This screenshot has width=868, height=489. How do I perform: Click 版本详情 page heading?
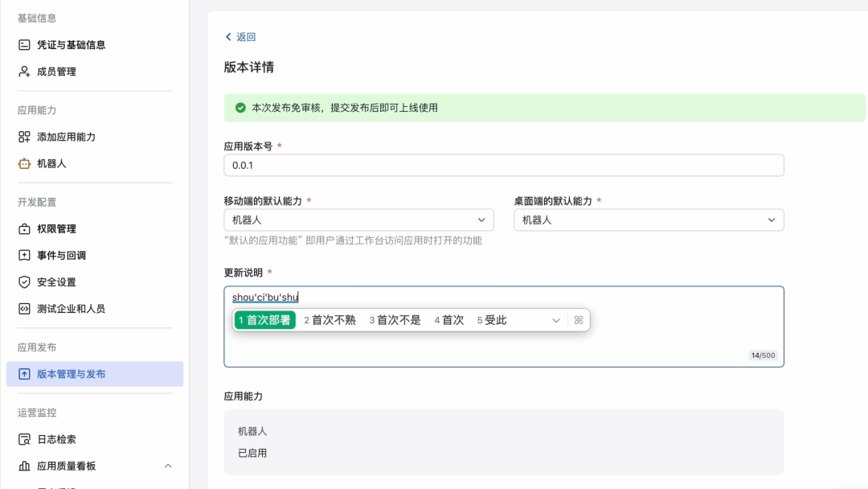point(248,67)
